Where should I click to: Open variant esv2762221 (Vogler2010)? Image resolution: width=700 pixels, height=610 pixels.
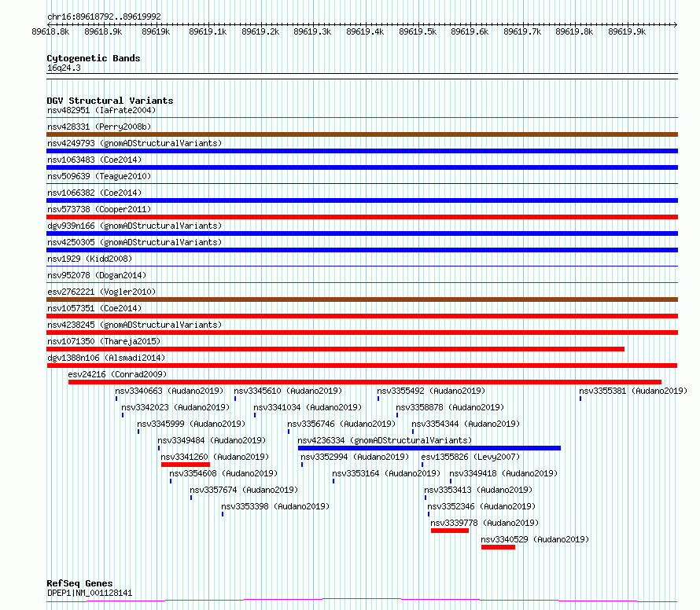point(101,292)
